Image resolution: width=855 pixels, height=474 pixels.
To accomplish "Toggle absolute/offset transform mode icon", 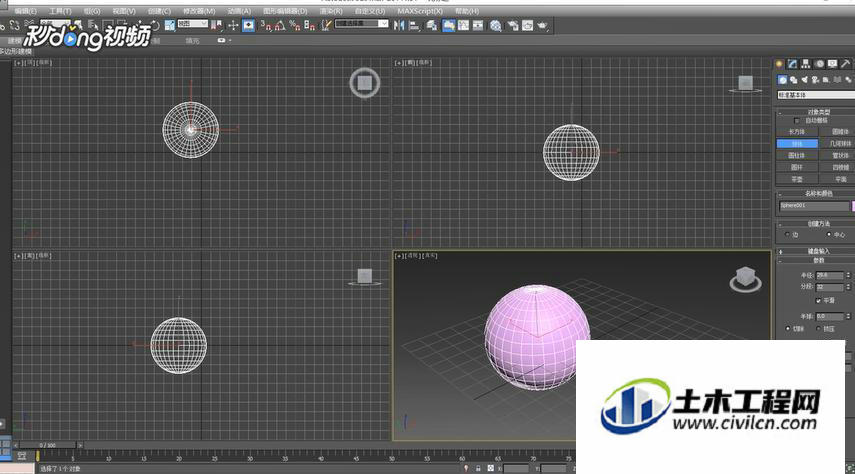I will pos(490,468).
